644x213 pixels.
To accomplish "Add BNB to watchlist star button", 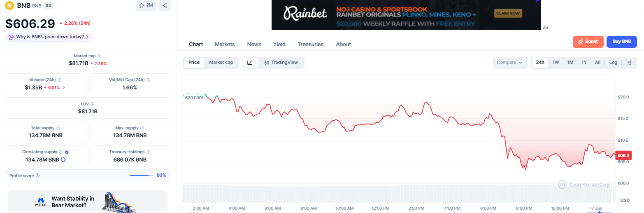I will coord(146,5).
